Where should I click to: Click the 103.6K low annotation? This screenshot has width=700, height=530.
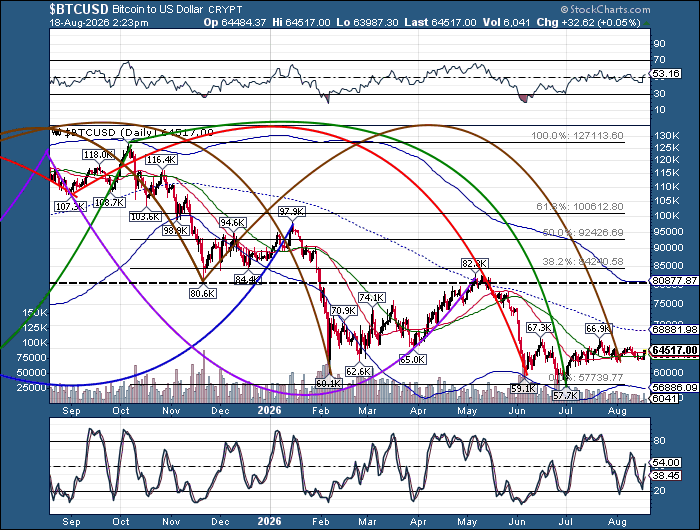coord(145,217)
